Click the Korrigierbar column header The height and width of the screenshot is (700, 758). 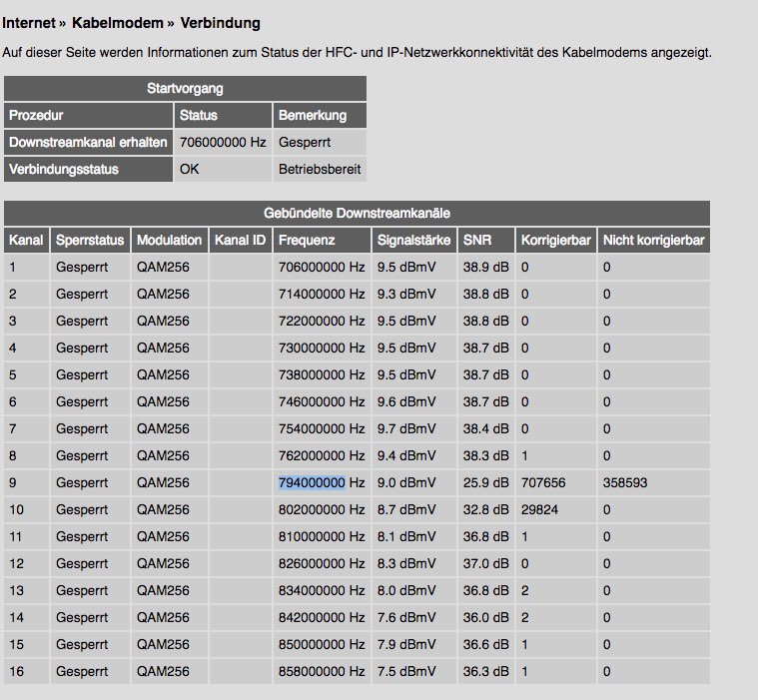555,240
